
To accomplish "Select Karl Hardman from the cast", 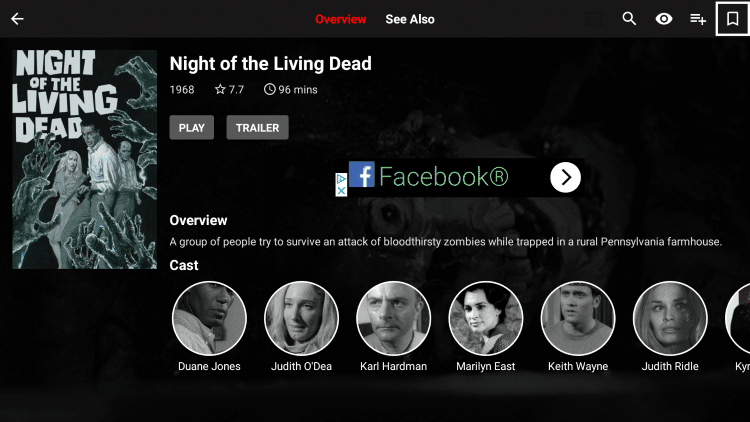I will [393, 318].
